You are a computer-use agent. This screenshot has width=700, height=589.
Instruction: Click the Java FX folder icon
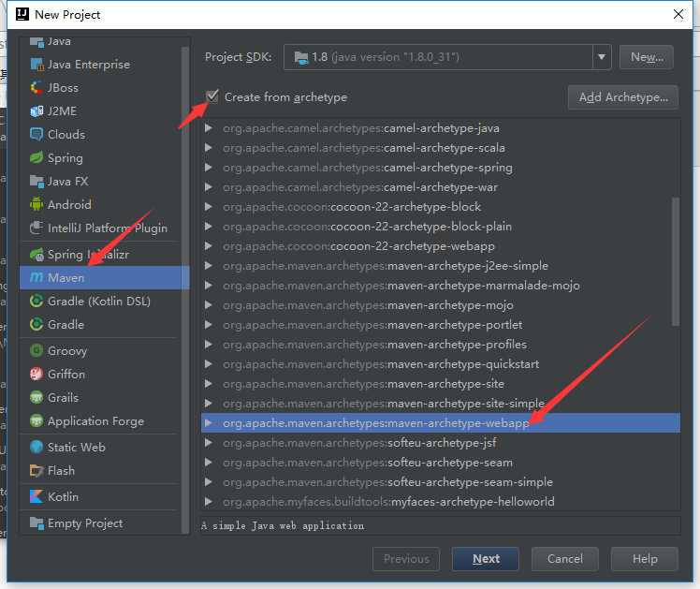37,181
